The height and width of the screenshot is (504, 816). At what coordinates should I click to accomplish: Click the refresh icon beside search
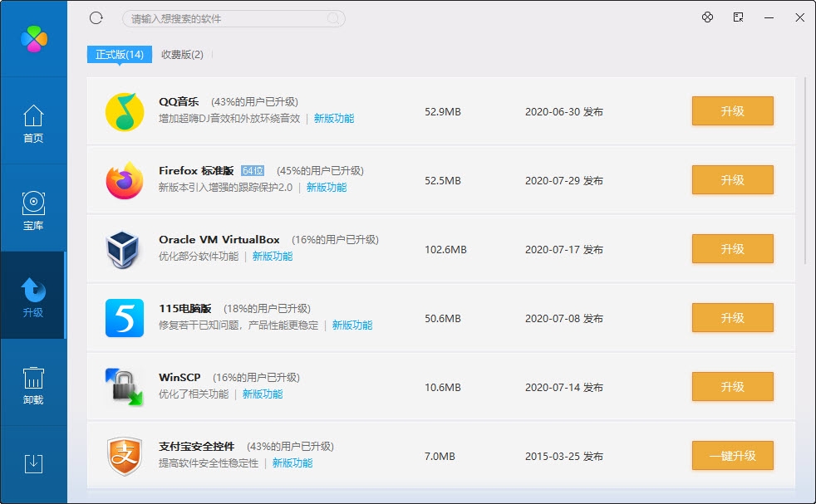(x=96, y=18)
